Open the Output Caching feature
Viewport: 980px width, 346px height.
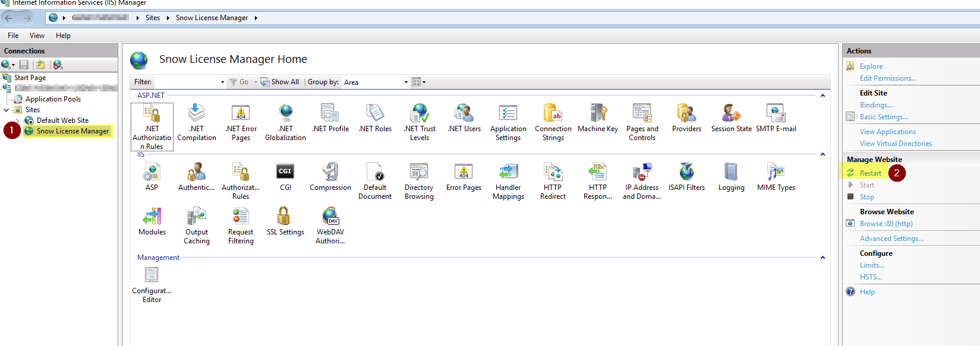(197, 226)
